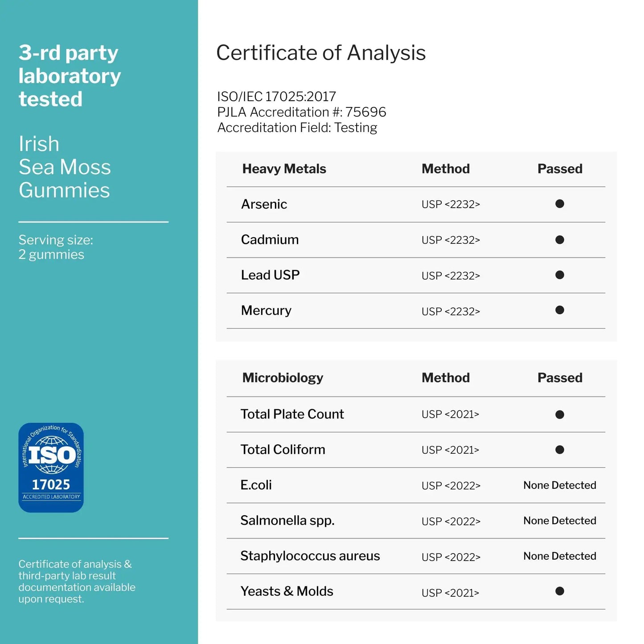The height and width of the screenshot is (644, 644).
Task: Click Salmonella spp. None Detected result
Action: (559, 521)
